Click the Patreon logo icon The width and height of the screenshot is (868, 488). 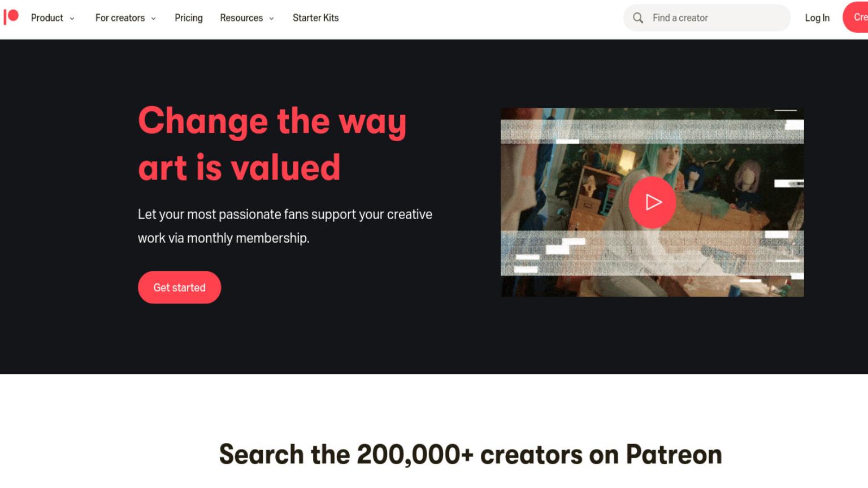(11, 17)
